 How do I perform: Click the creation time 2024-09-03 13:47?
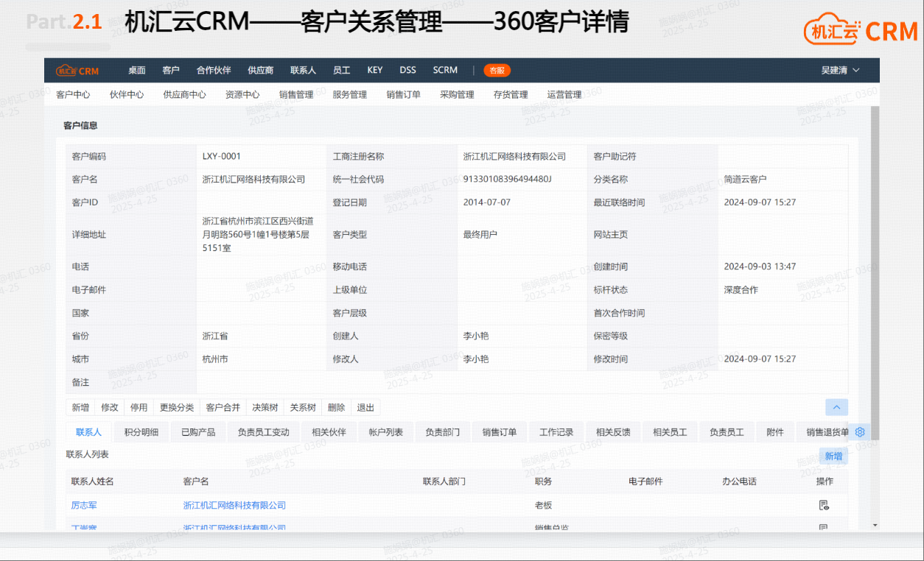point(760,267)
